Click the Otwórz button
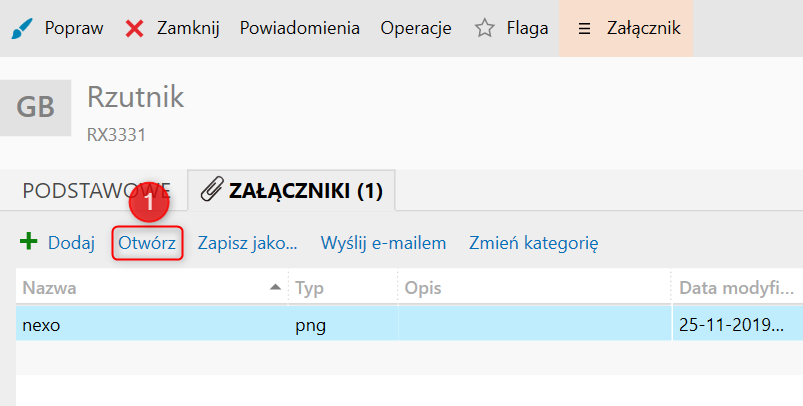This screenshot has width=803, height=406. tap(147, 242)
